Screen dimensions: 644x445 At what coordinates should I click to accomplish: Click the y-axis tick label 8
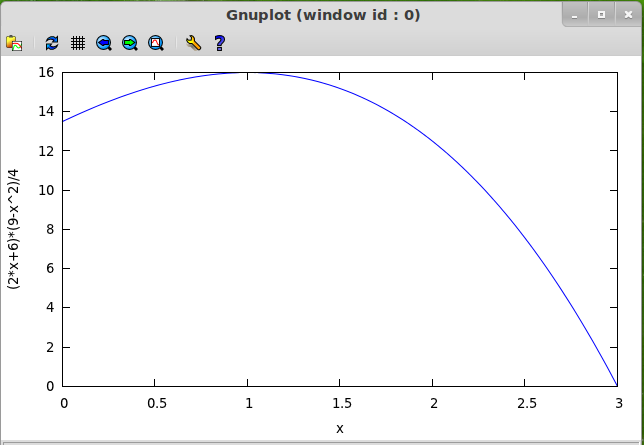(x=46, y=229)
